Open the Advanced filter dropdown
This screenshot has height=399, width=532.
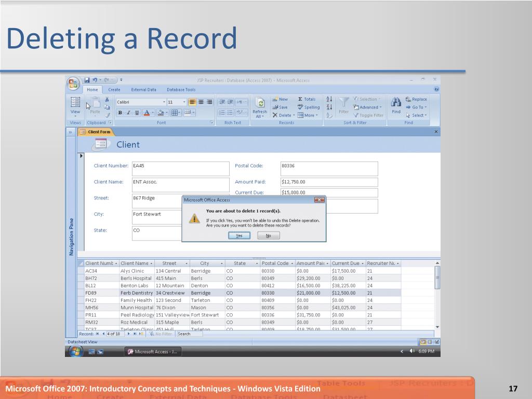tap(367, 107)
